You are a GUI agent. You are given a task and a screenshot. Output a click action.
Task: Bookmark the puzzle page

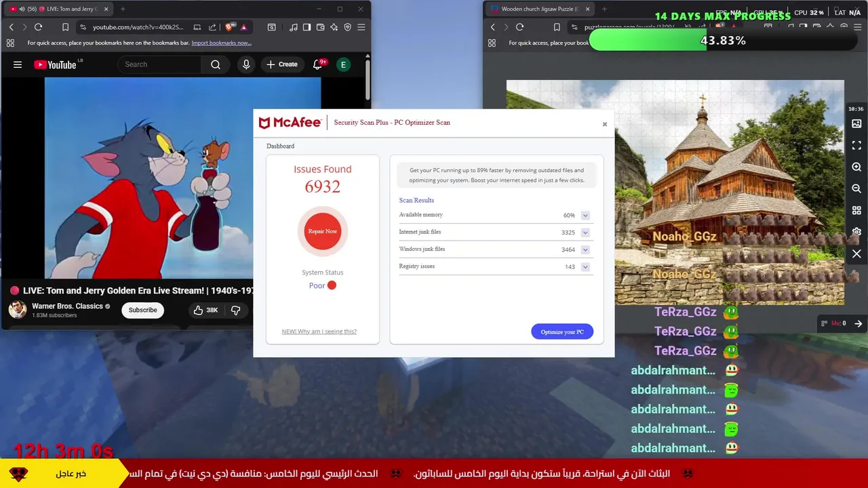click(x=557, y=27)
